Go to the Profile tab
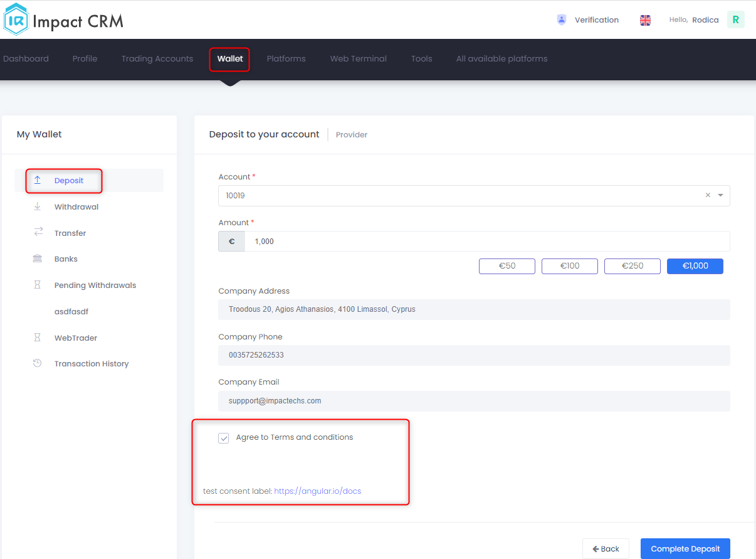This screenshot has height=559, width=756. 85,58
